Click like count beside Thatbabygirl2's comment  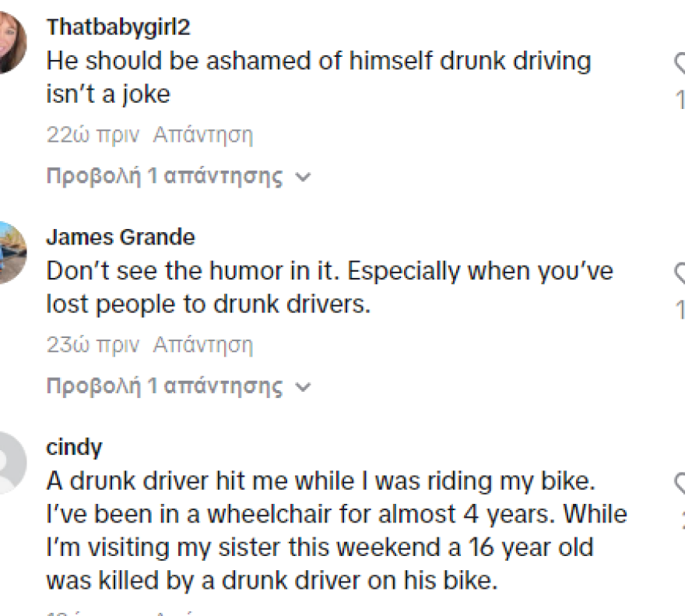[x=680, y=100]
